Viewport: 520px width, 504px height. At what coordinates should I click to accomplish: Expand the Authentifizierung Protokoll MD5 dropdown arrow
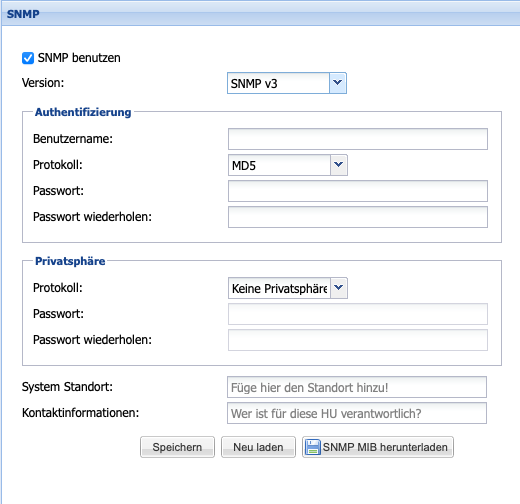coord(339,165)
